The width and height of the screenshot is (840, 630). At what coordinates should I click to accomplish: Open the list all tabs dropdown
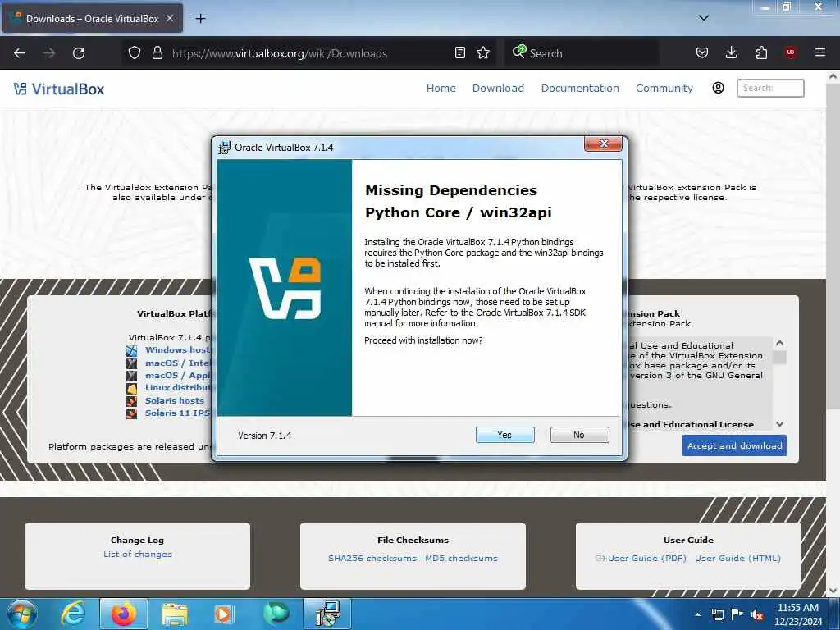pos(704,18)
